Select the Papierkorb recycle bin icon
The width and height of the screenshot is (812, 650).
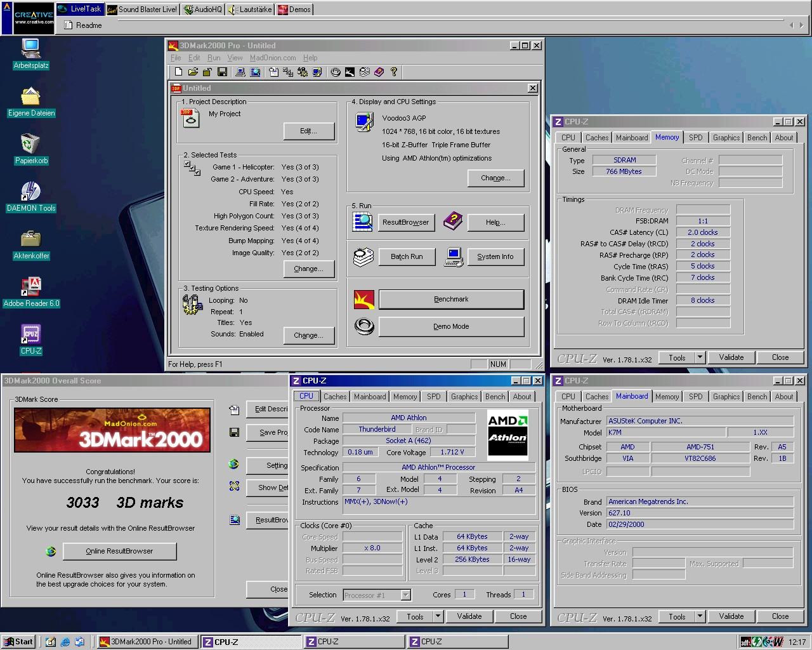[31, 149]
